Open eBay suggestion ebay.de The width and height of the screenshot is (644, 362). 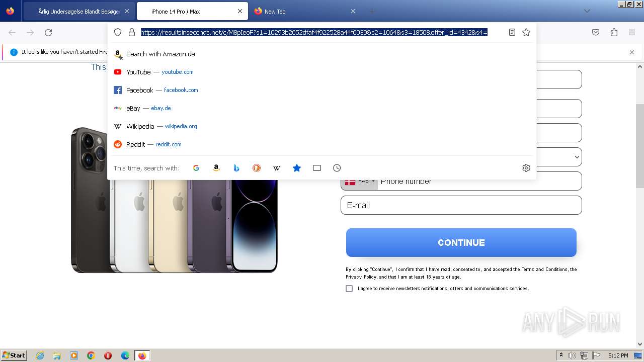click(x=321, y=108)
